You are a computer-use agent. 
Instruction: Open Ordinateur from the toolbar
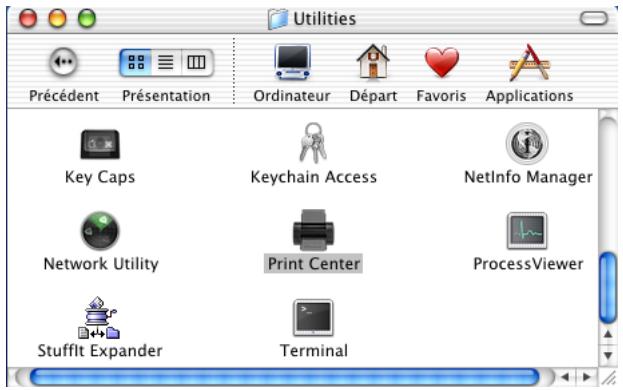[x=292, y=62]
